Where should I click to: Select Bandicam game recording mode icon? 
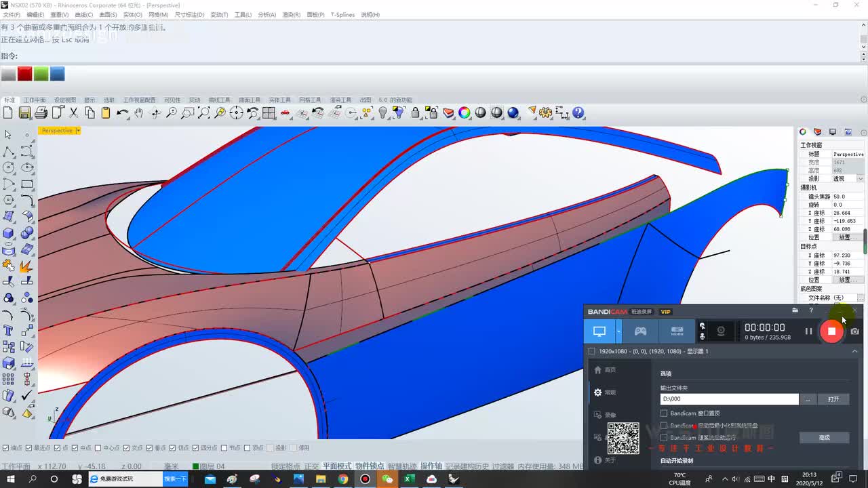click(x=640, y=331)
